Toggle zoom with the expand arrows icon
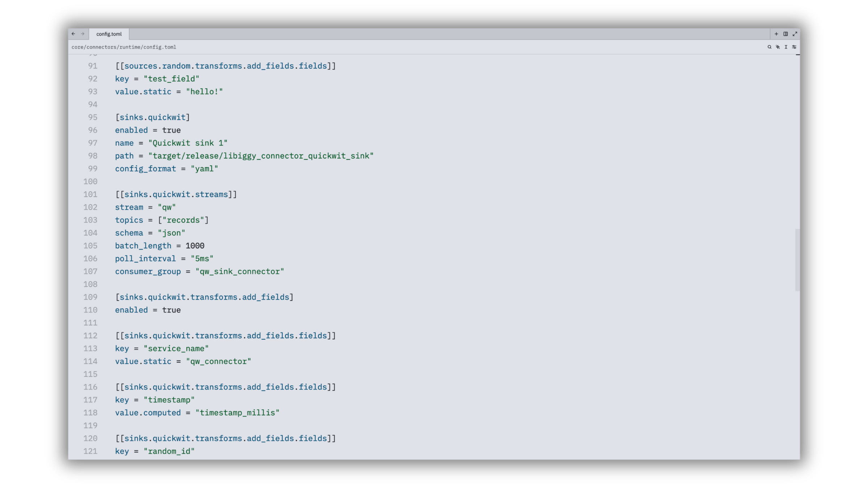 (x=795, y=34)
